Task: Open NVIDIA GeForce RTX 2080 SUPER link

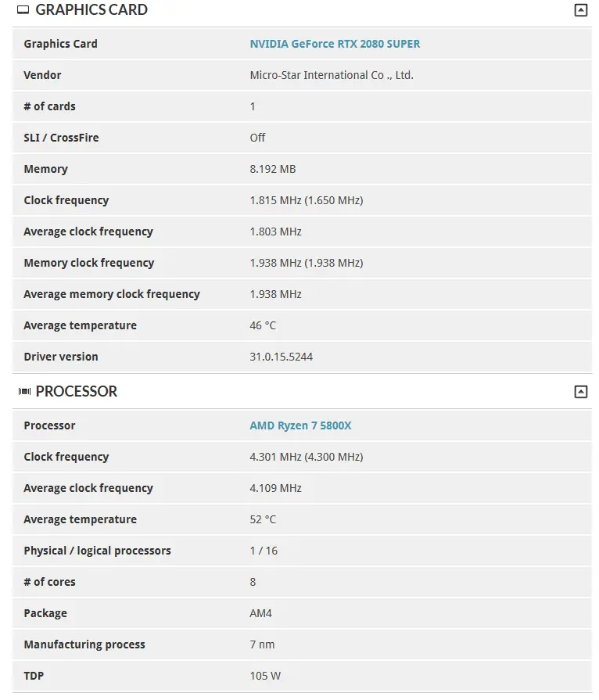Action: [335, 44]
